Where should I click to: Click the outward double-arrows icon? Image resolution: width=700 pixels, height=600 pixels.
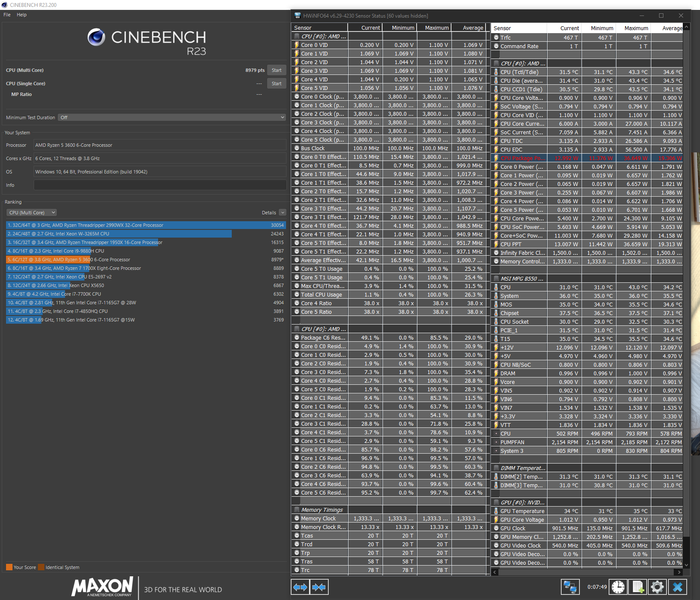(300, 587)
